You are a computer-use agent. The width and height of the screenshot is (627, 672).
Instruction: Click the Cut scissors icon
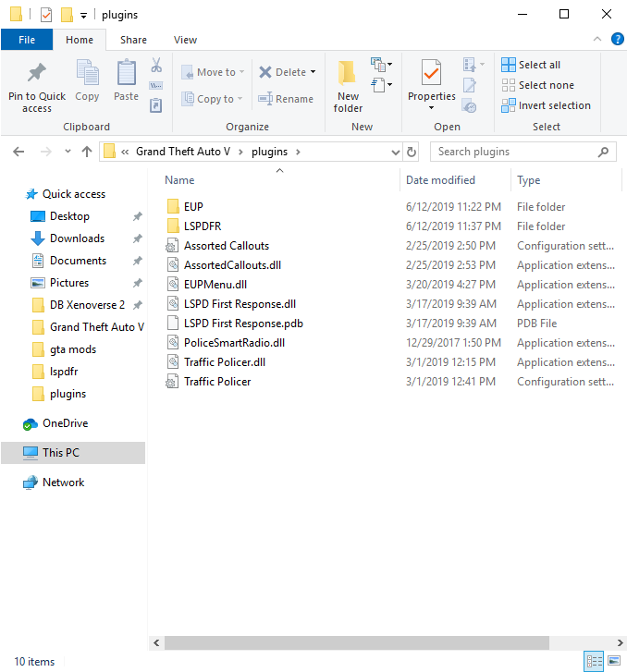(x=156, y=65)
